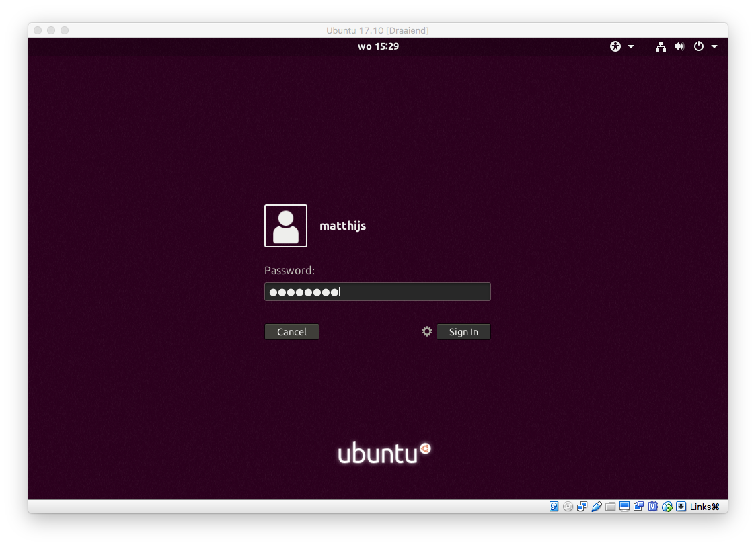Open the shared folders icon
The height and width of the screenshot is (547, 756).
pyautogui.click(x=611, y=507)
